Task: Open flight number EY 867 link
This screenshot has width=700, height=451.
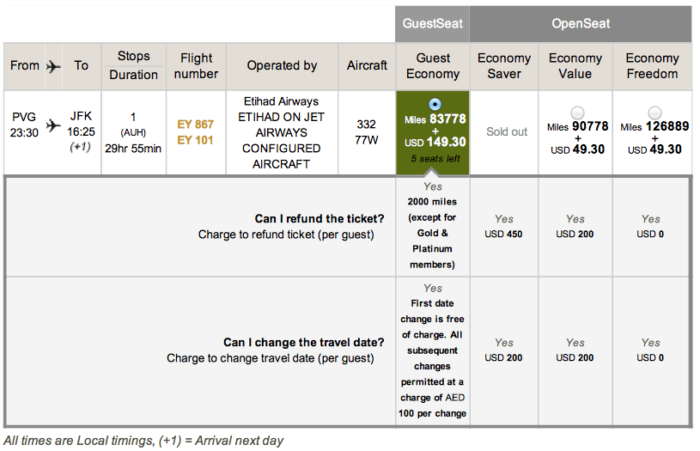Action: (196, 124)
